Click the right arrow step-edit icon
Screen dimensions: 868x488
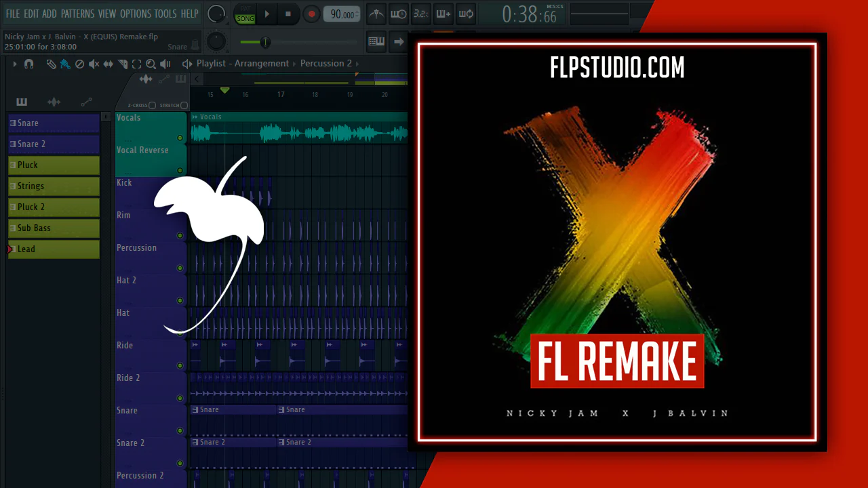click(399, 41)
